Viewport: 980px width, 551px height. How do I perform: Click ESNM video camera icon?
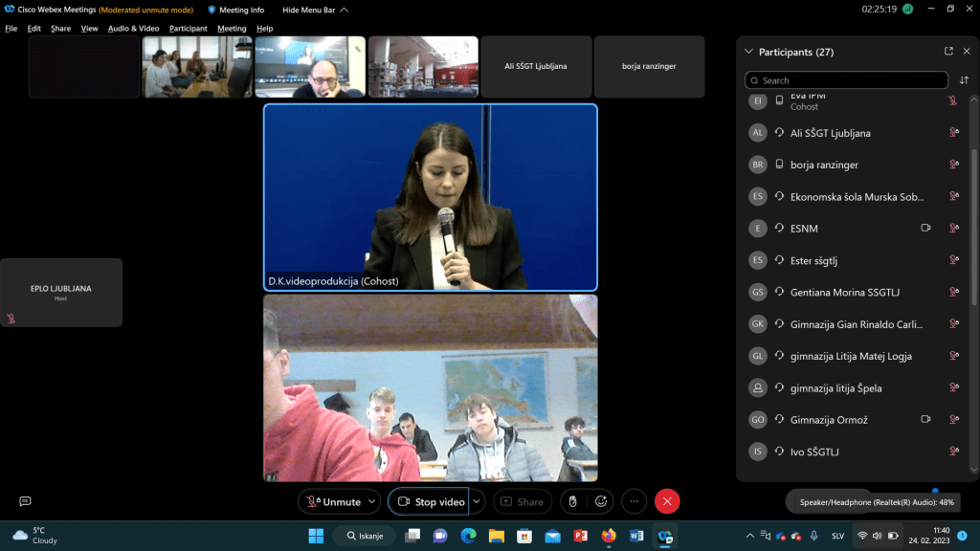click(925, 228)
